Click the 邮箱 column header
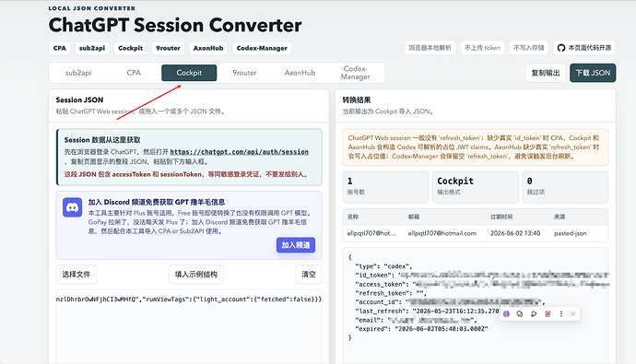The width and height of the screenshot is (636, 364). coord(414,217)
